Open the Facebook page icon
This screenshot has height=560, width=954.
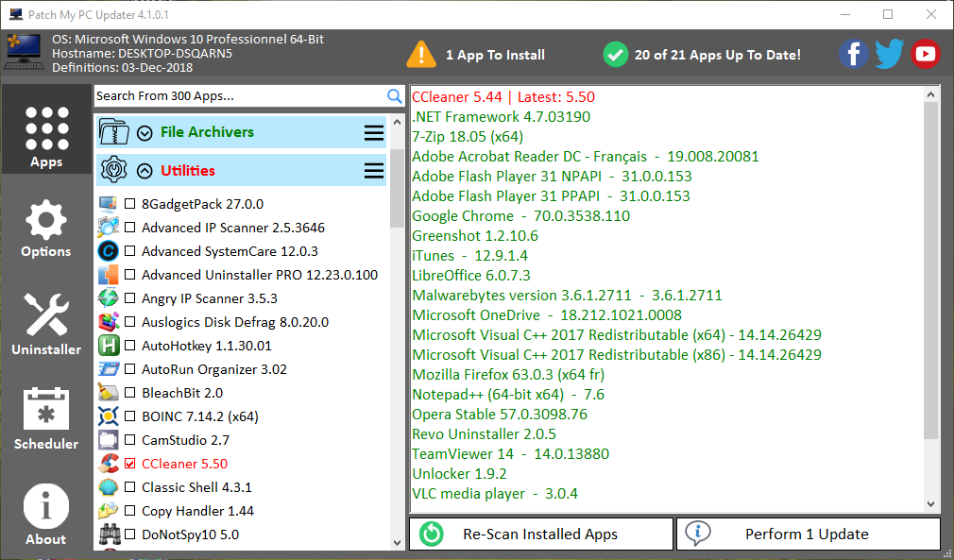tap(853, 54)
